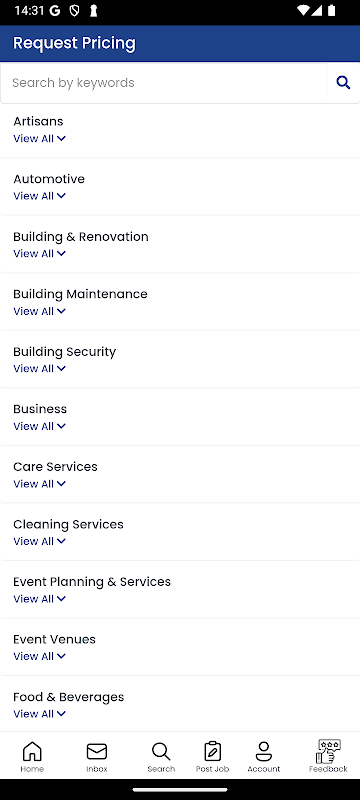Expand View All under Building & Renovation
This screenshot has width=360, height=800.
(x=39, y=254)
